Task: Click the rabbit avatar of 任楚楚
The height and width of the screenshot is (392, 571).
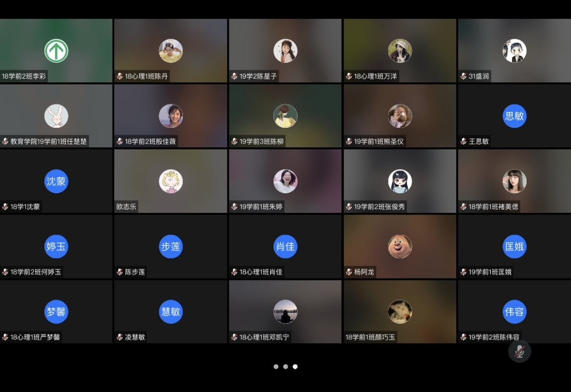Action: pyautogui.click(x=56, y=116)
